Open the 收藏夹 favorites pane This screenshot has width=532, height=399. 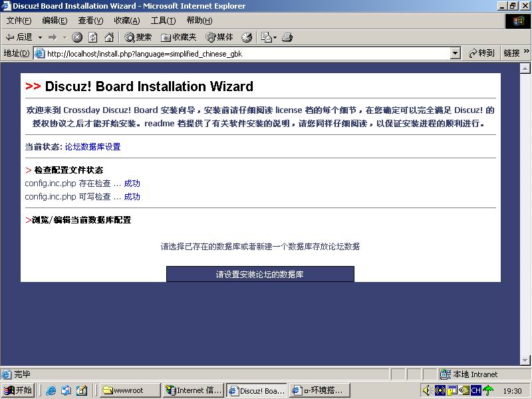coord(179,37)
